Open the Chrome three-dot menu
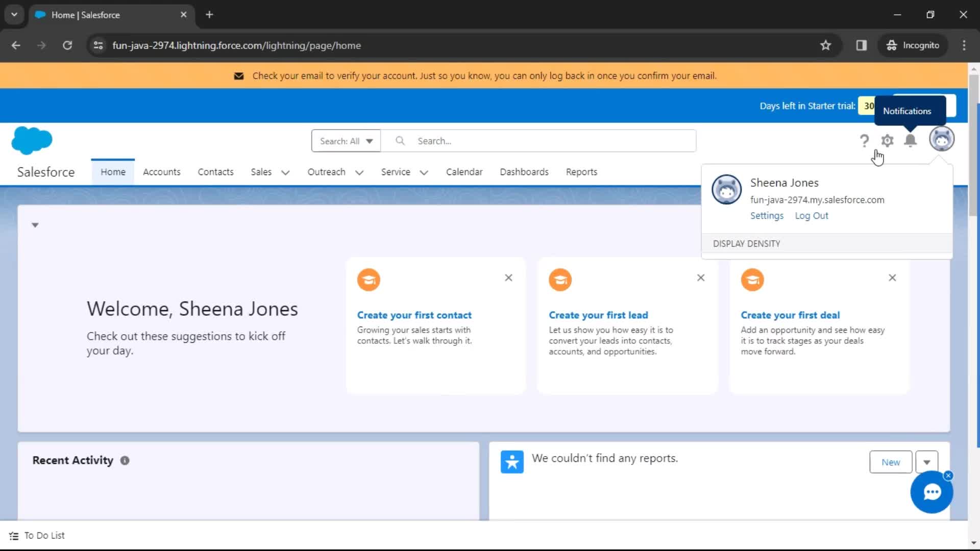Viewport: 980px width, 551px height. pyautogui.click(x=964, y=45)
